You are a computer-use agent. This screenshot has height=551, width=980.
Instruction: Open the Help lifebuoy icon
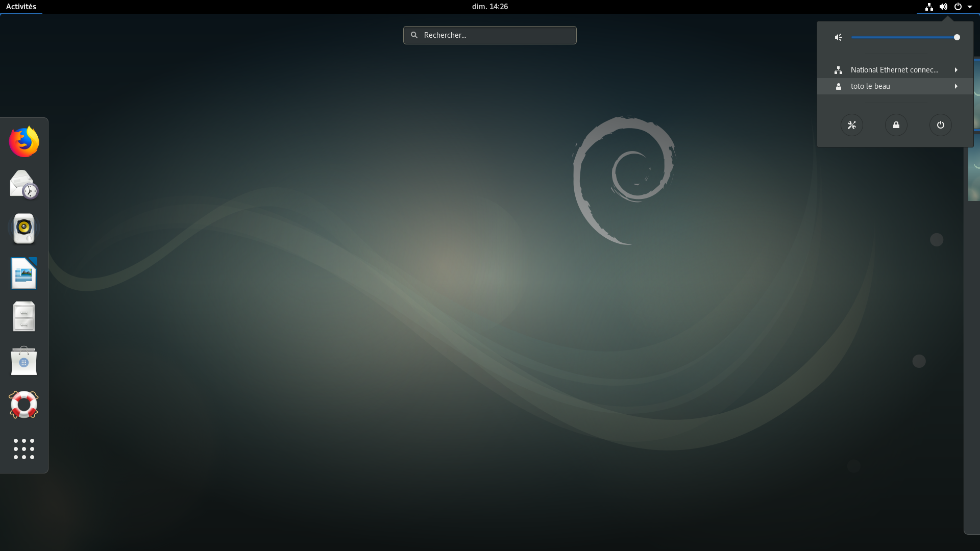tap(24, 405)
